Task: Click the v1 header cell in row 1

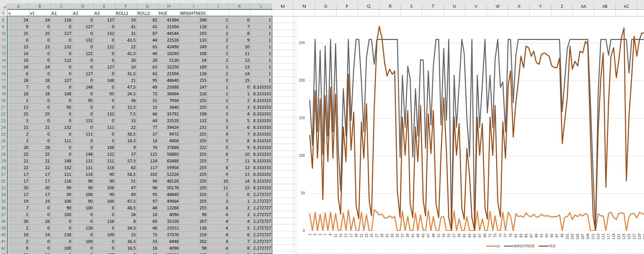Action: 40,13
